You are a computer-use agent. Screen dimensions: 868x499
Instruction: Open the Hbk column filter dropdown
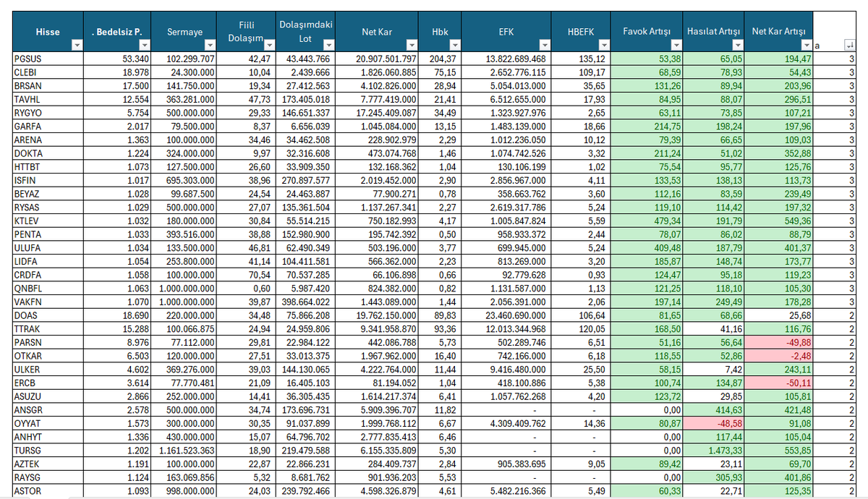click(x=454, y=46)
